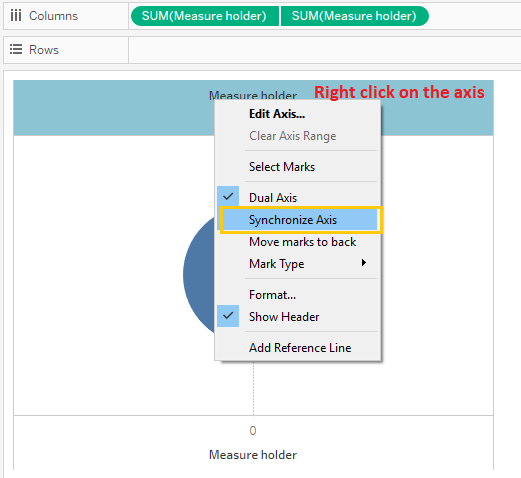Click the Columns shelf icon
521x478 pixels.
pyautogui.click(x=16, y=16)
